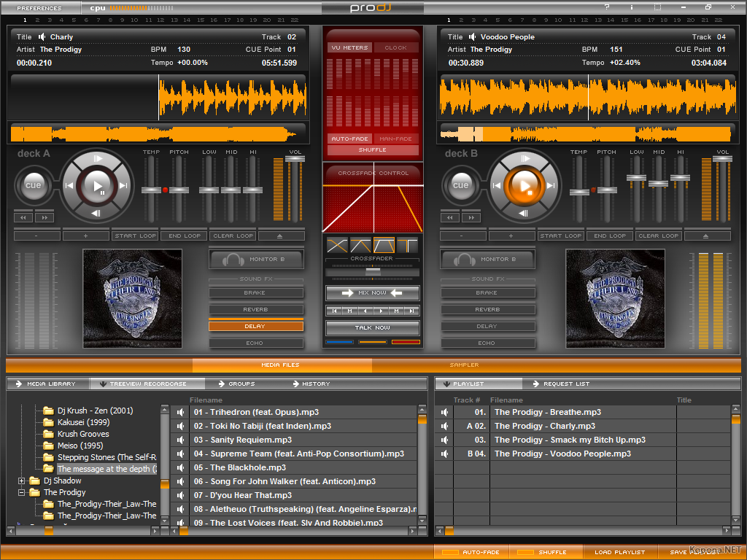Image resolution: width=747 pixels, height=560 pixels.
Task: Click the Talk Now button
Action: (372, 327)
